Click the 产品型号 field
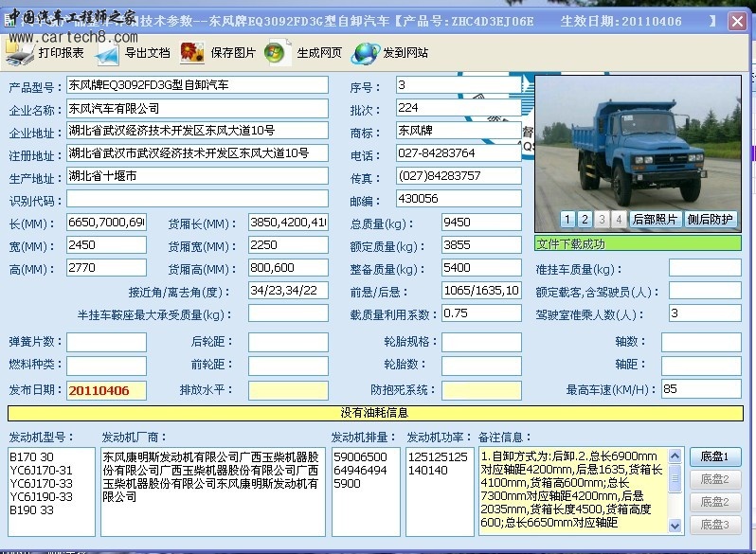This screenshot has width=756, height=554. [197, 85]
